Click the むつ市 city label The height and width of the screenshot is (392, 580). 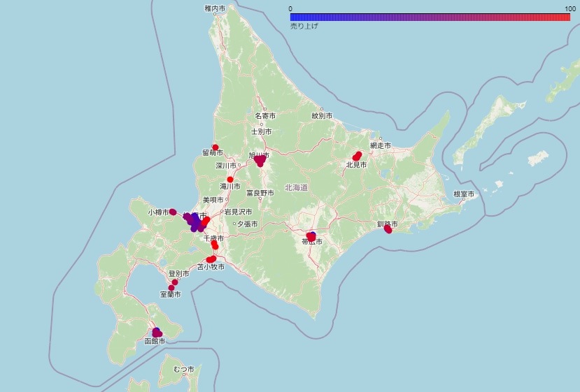[x=184, y=369]
